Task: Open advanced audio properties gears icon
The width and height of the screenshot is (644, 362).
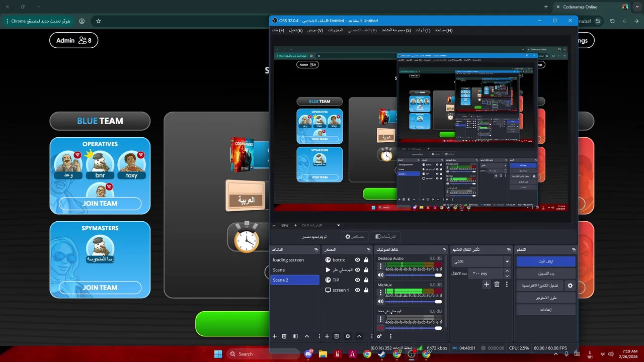Action: (379, 336)
